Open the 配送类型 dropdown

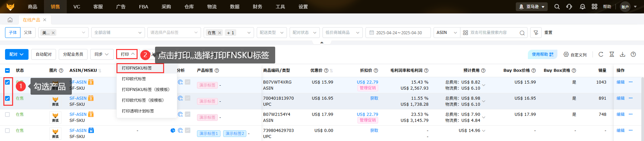click(x=271, y=33)
